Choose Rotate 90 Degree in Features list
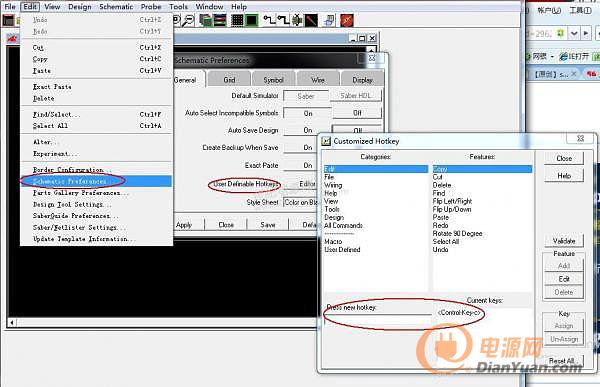 457,234
